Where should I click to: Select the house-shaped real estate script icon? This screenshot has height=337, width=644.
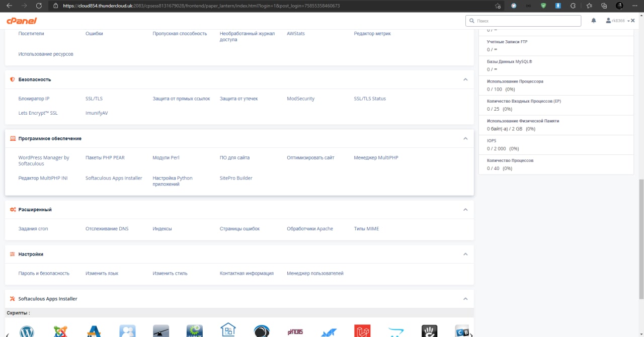tap(228, 329)
